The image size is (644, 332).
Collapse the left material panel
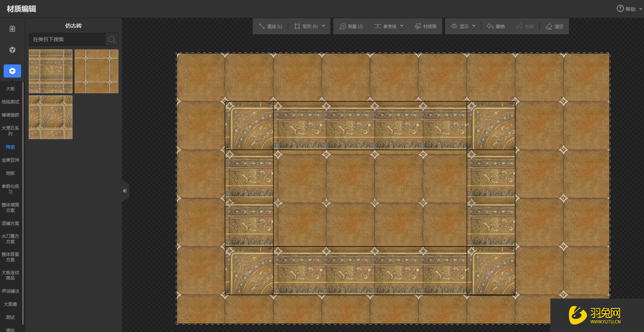tap(125, 191)
